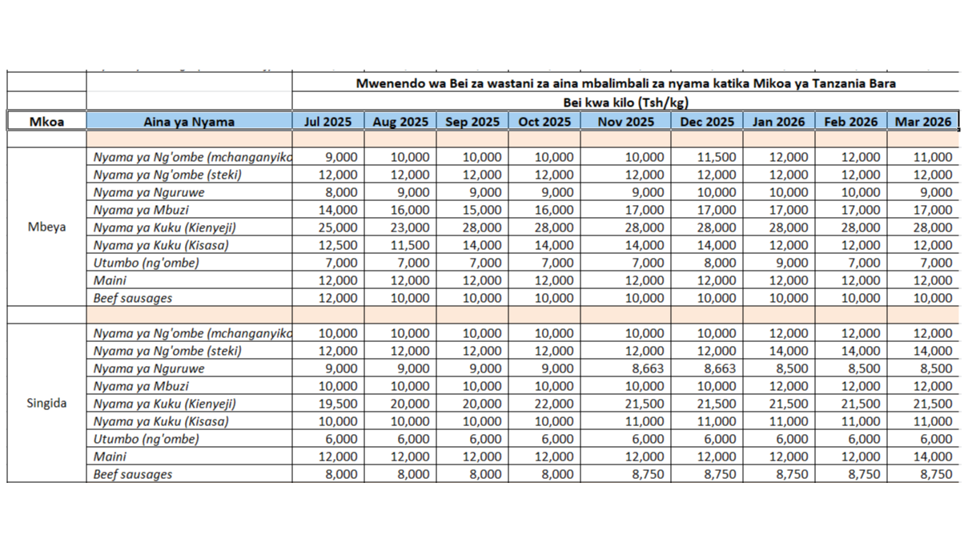Click Nyama ya Nguruwe label in Mbeya section
The image size is (980, 551).
pyautogui.click(x=149, y=192)
